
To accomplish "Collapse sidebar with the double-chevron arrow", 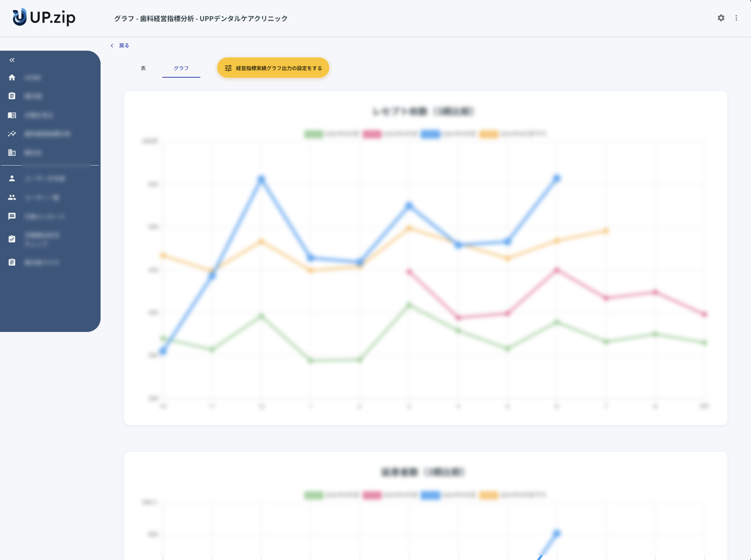I will point(12,60).
